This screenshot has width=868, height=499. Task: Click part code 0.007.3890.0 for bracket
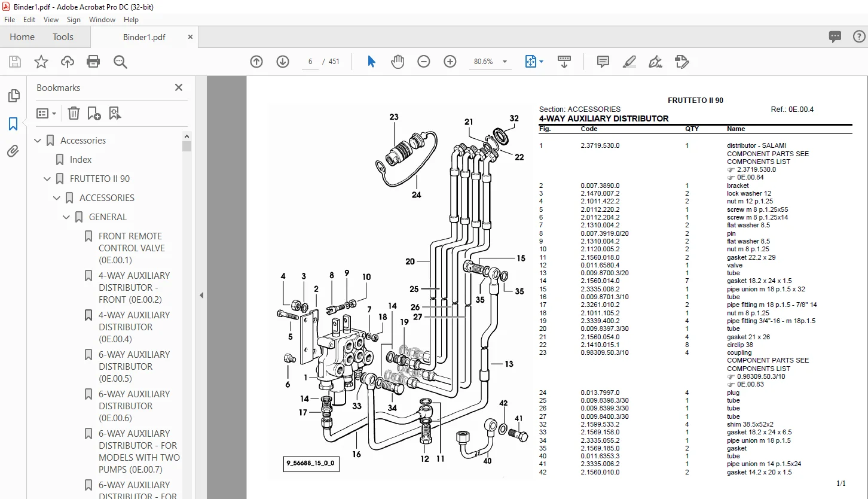[x=600, y=185]
